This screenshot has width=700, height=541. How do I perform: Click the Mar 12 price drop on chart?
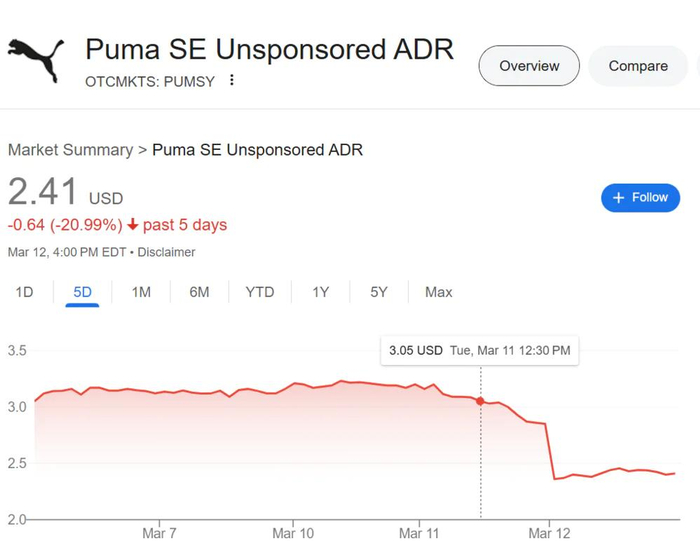(x=550, y=450)
